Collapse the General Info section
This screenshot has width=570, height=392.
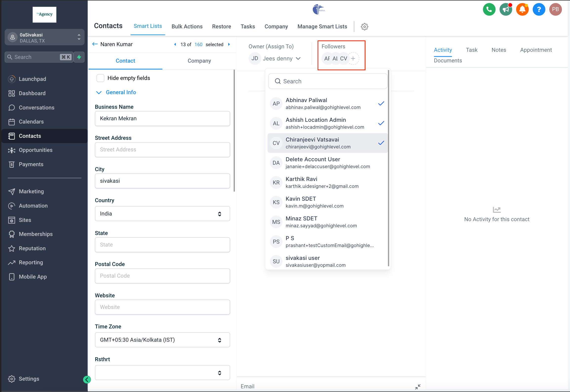click(x=116, y=92)
